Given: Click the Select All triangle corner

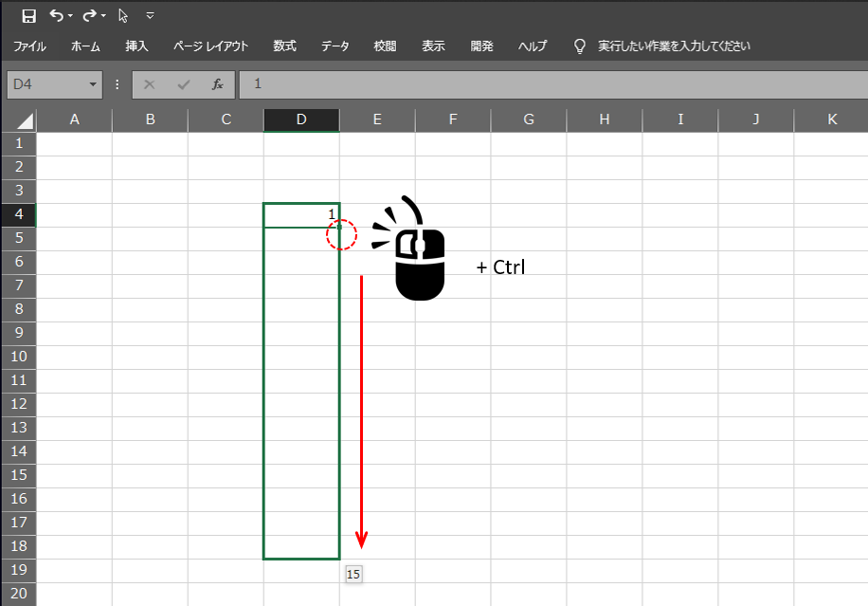Looking at the screenshot, I should click(x=25, y=120).
